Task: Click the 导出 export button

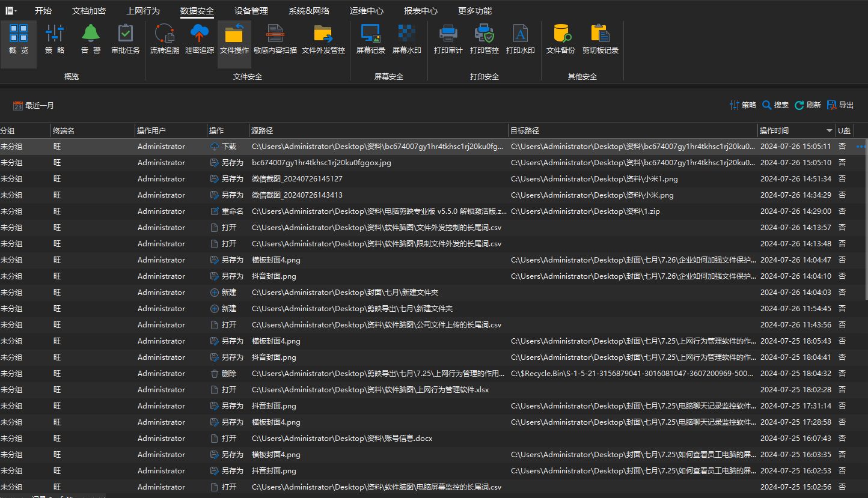Action: [840, 105]
